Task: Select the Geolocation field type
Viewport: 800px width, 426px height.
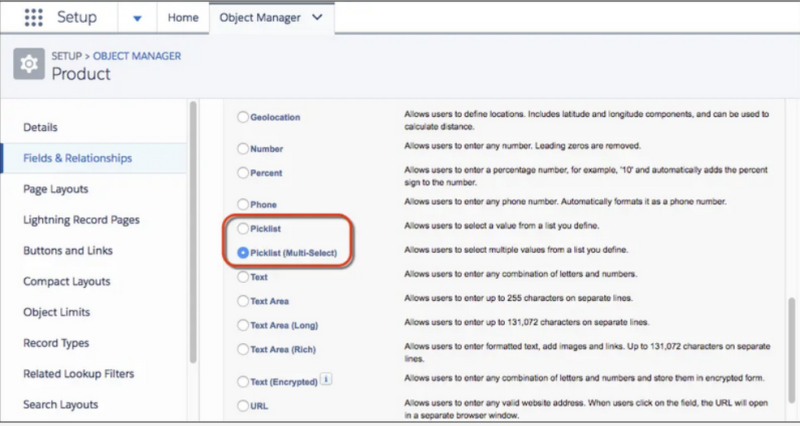Action: pos(244,117)
